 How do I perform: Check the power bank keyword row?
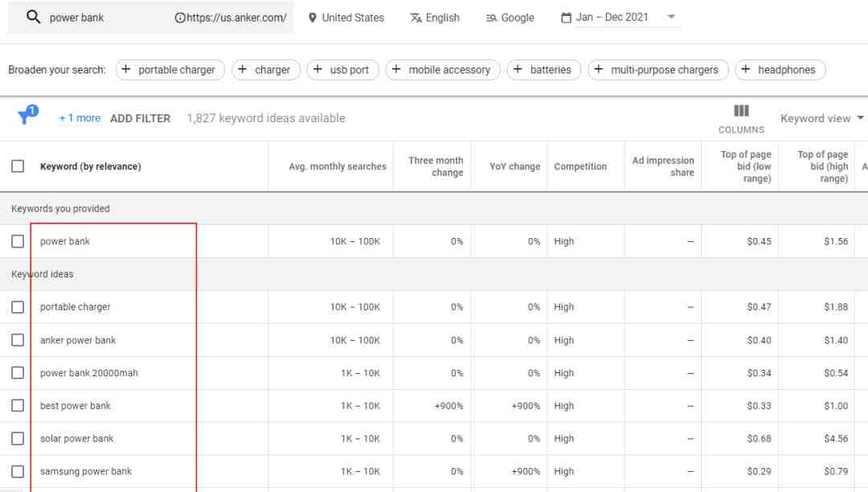pyautogui.click(x=18, y=241)
